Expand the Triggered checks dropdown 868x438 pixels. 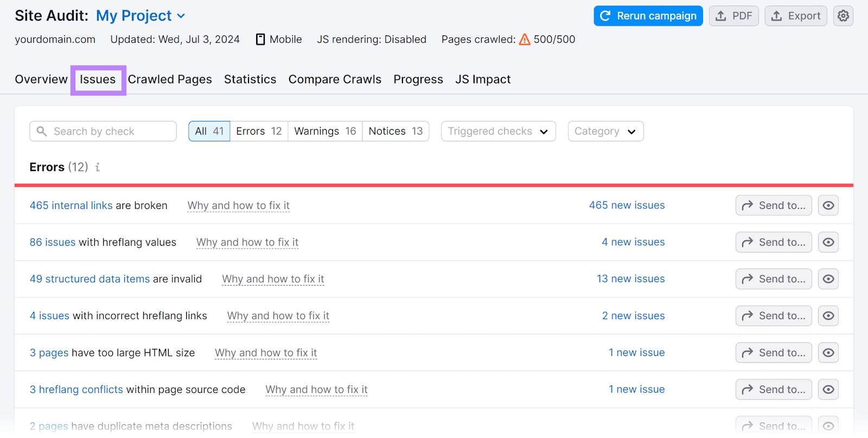tap(498, 131)
